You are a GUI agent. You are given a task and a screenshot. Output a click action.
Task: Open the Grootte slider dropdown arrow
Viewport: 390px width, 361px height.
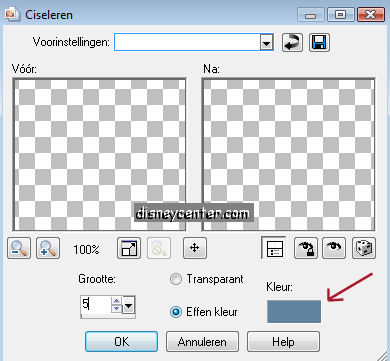point(129,305)
